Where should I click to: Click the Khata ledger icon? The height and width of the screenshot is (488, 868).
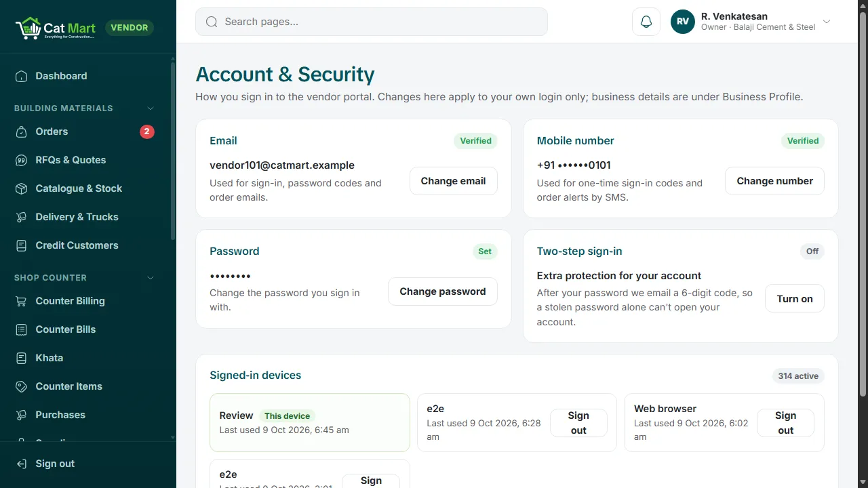[22, 358]
